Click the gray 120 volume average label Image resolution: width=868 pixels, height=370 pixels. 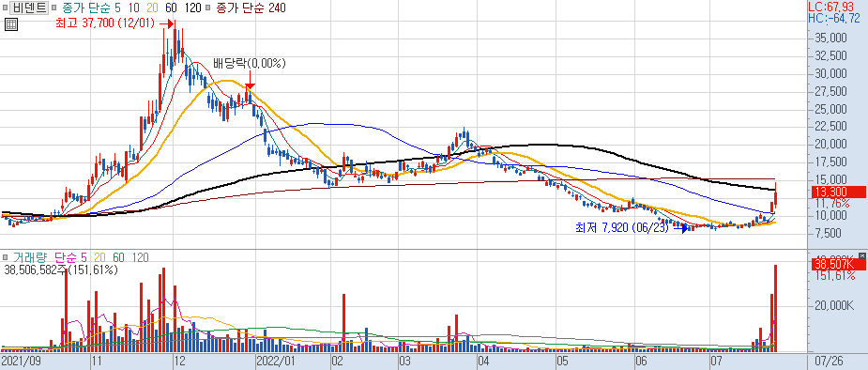[141, 257]
